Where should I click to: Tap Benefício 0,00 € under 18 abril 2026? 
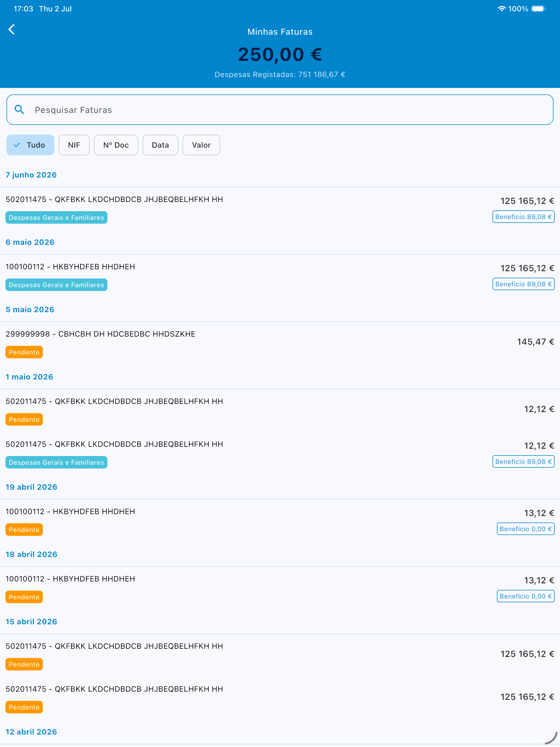(526, 596)
